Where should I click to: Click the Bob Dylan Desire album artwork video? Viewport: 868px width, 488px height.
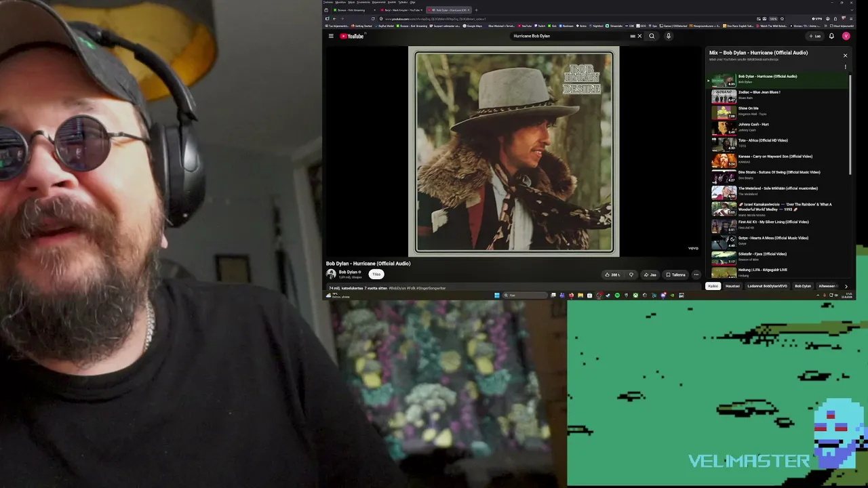515,152
